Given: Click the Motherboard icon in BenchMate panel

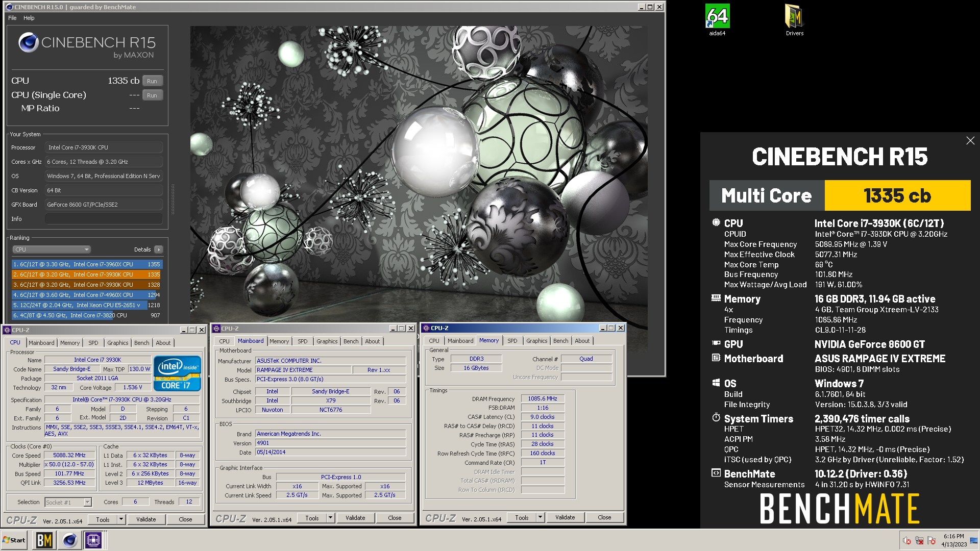Looking at the screenshot, I should pos(716,358).
